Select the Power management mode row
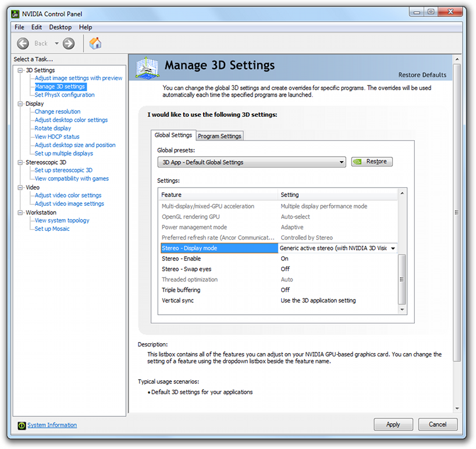The height and width of the screenshot is (449, 476). pyautogui.click(x=278, y=227)
